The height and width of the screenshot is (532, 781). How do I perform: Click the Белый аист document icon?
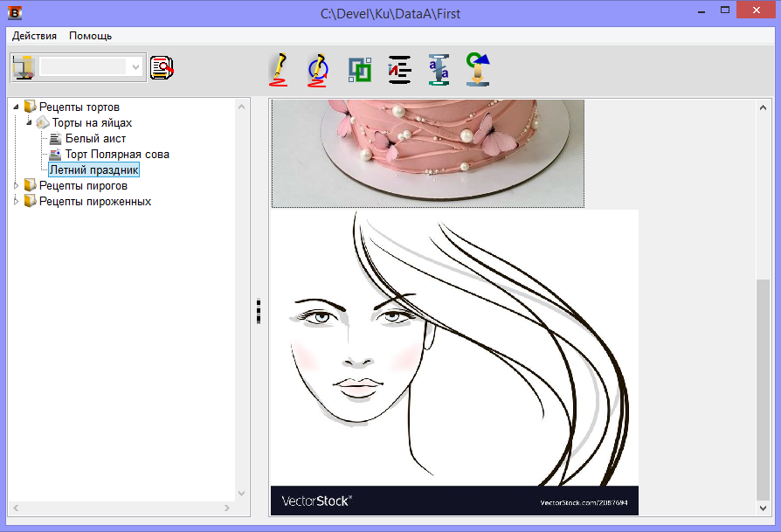pyautogui.click(x=56, y=139)
